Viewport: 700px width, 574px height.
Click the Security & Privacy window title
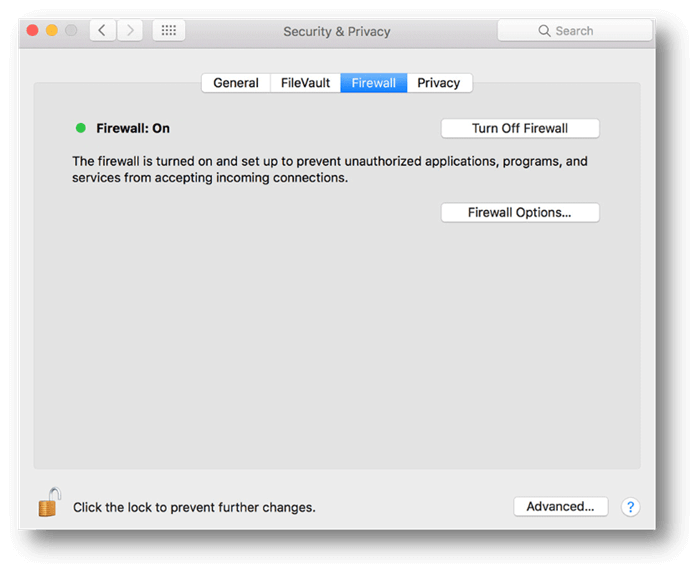[337, 32]
